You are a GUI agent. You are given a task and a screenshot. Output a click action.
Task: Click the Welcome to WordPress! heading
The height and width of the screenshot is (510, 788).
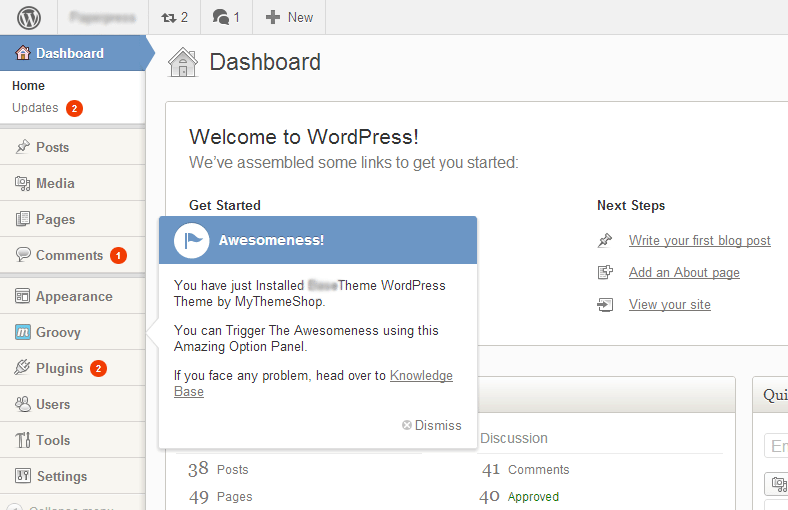tap(304, 137)
